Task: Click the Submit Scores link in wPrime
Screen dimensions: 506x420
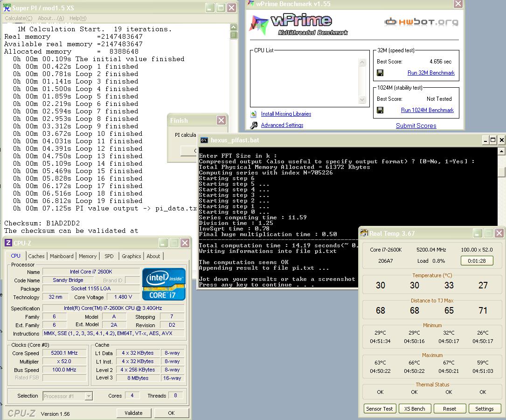Action: pyautogui.click(x=416, y=126)
